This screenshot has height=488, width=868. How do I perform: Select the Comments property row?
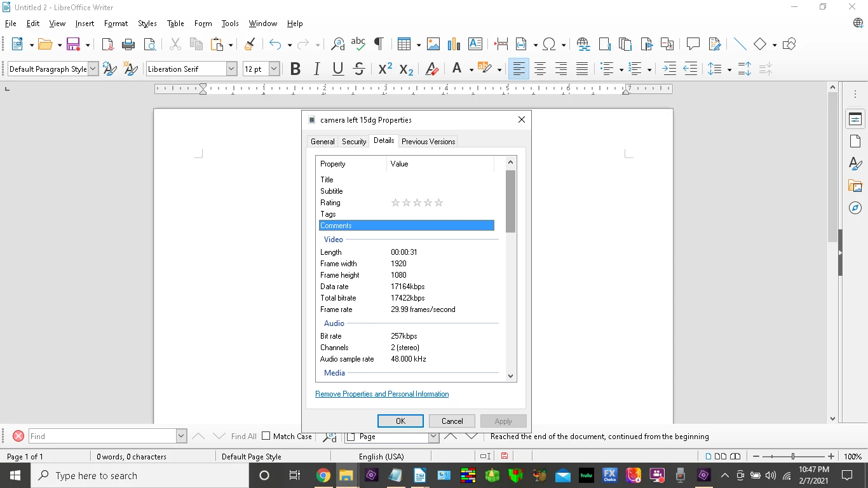407,226
